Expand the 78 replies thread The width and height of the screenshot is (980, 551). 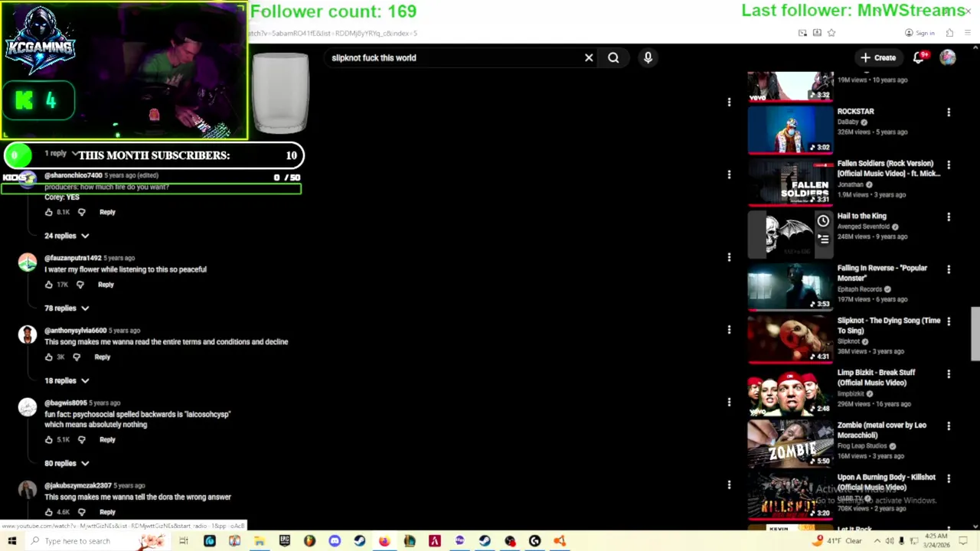[67, 308]
